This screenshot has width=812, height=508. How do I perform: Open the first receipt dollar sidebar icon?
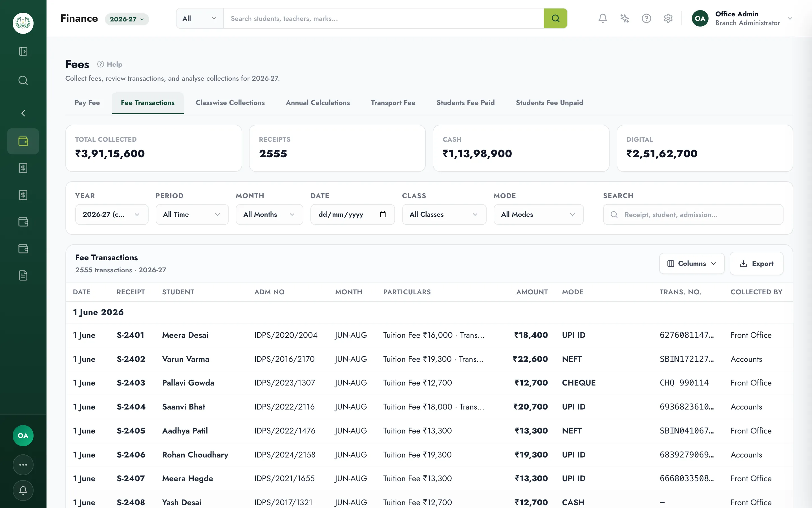pyautogui.click(x=23, y=168)
